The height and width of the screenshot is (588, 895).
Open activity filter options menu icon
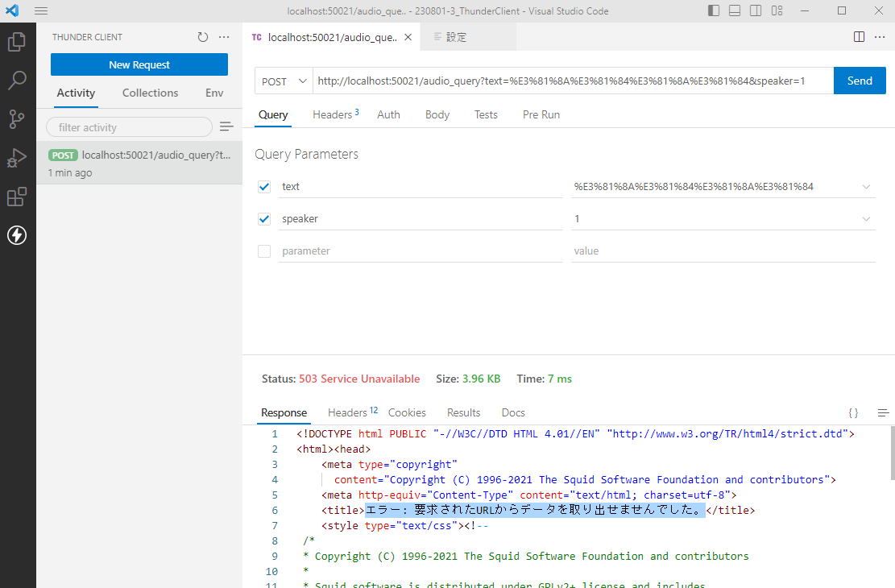(x=226, y=126)
